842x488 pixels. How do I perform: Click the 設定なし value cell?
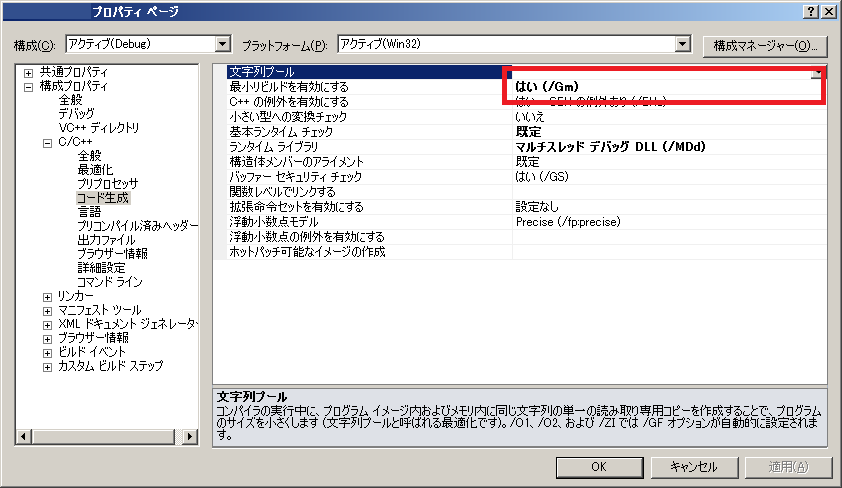[669, 207]
